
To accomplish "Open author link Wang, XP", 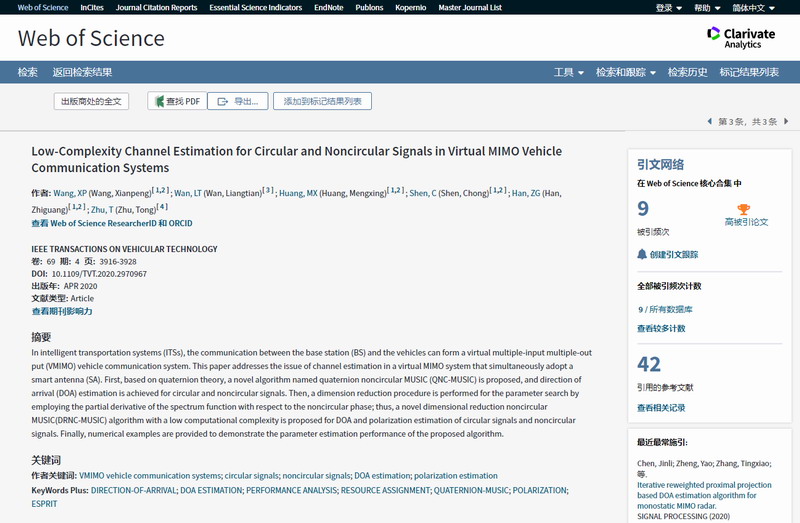I will [69, 193].
